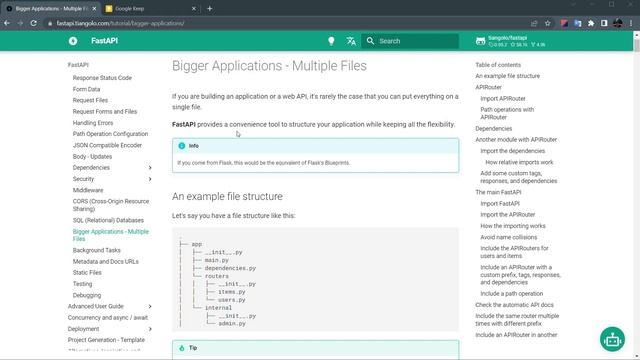This screenshot has height=360, width=640.
Task: Open Request Files in sidebar
Action: 90,100
